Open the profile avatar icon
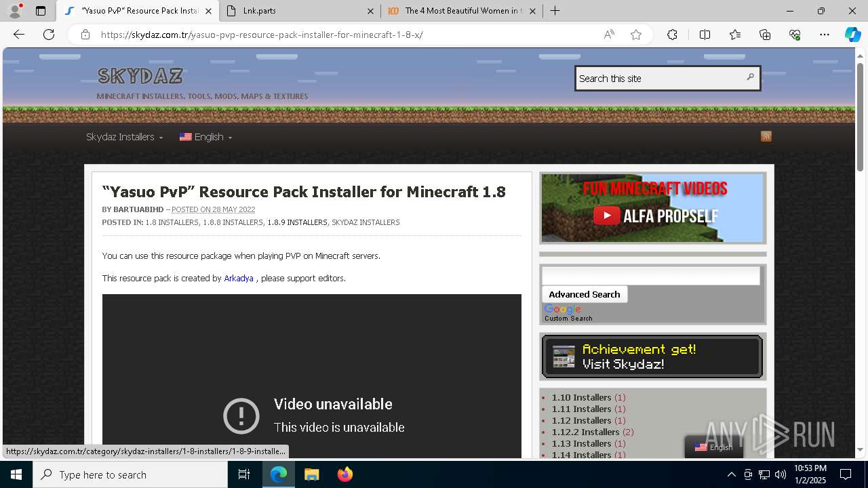The image size is (868, 488). 14,11
